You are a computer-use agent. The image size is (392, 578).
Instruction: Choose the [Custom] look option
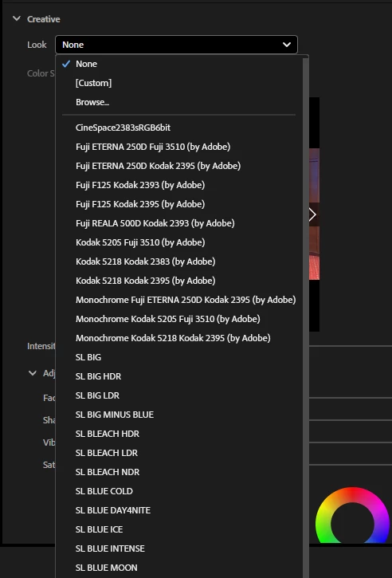click(179, 83)
